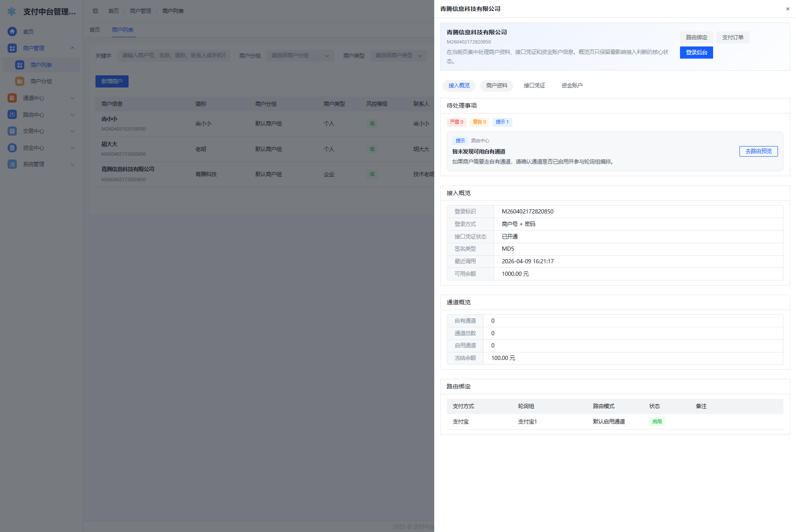Filter pending items by 提示 1 tag

[502, 122]
